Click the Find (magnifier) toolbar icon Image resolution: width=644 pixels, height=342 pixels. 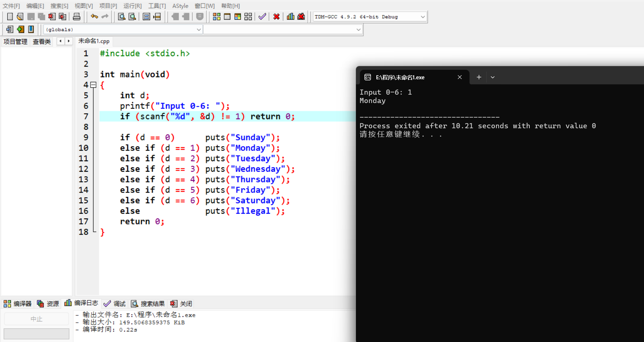122,16
